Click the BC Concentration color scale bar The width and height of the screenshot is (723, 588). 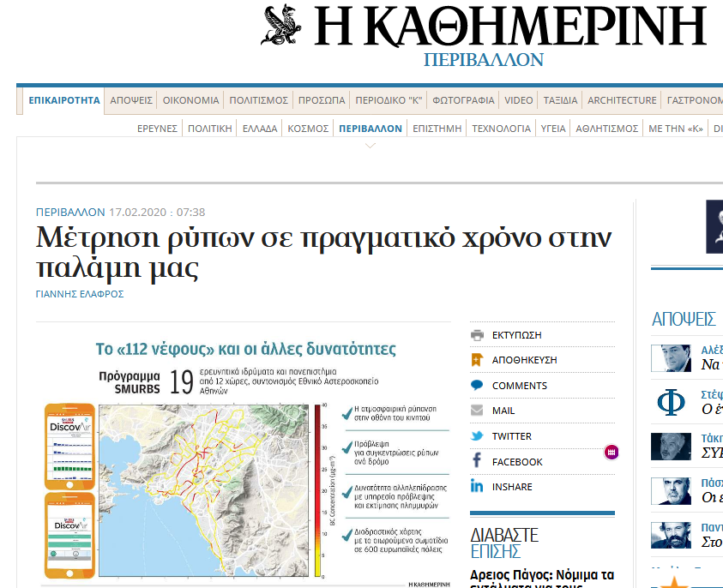click(317, 490)
